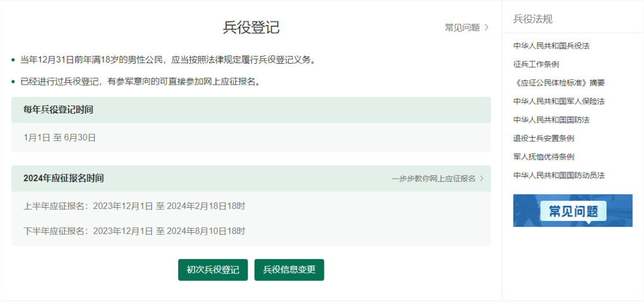Click the 每年兵役登记时间 section header
644x302 pixels.
coord(58,110)
